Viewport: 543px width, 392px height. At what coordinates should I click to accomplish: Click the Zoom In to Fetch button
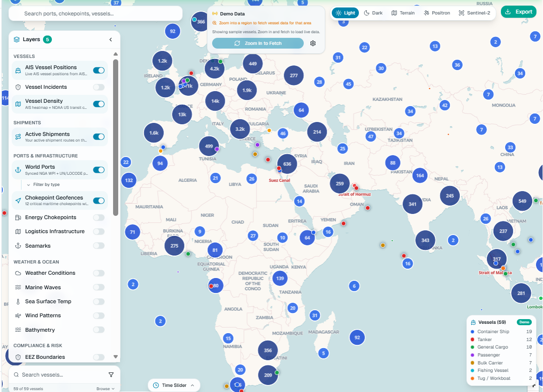pyautogui.click(x=258, y=43)
